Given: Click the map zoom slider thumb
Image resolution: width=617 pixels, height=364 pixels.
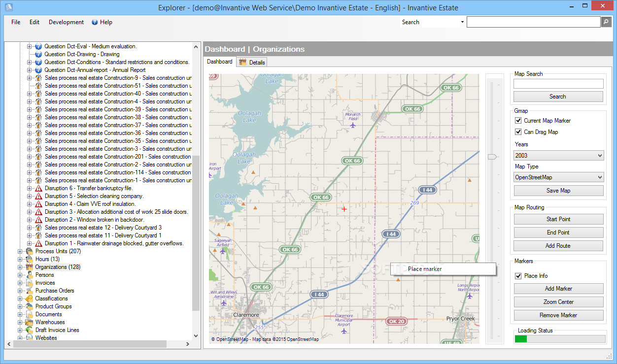Looking at the screenshot, I should [492, 157].
